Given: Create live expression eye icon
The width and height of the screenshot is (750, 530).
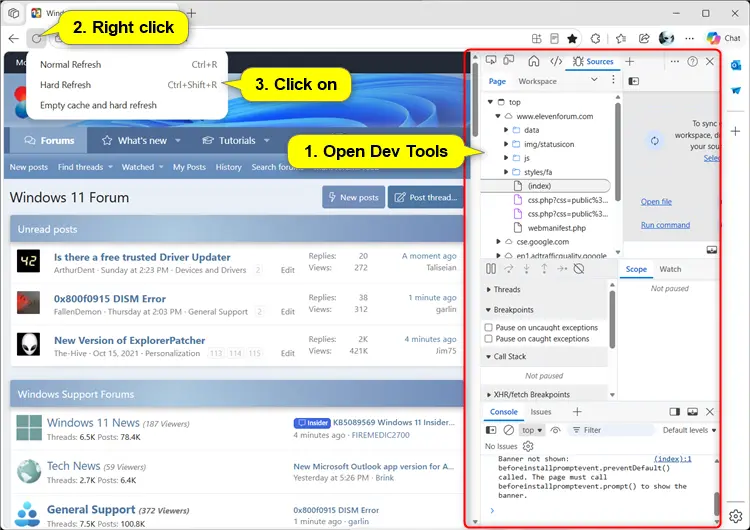Looking at the screenshot, I should (x=555, y=430).
